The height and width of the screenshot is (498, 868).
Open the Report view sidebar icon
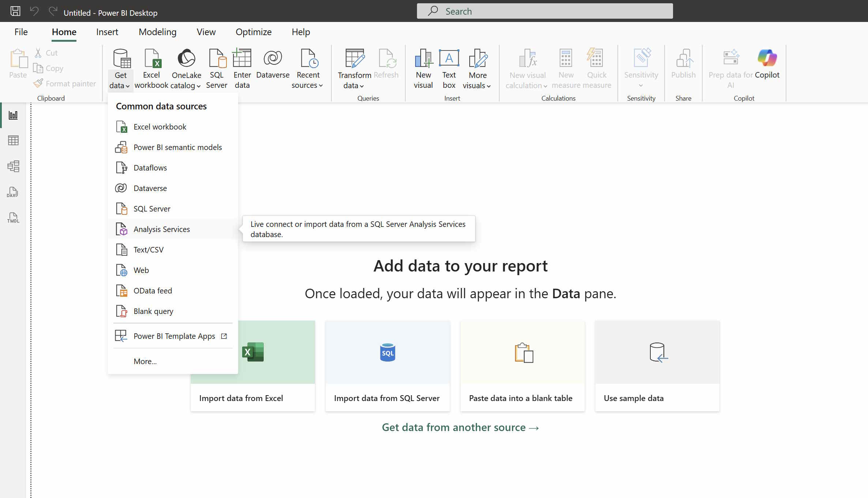[x=13, y=115]
